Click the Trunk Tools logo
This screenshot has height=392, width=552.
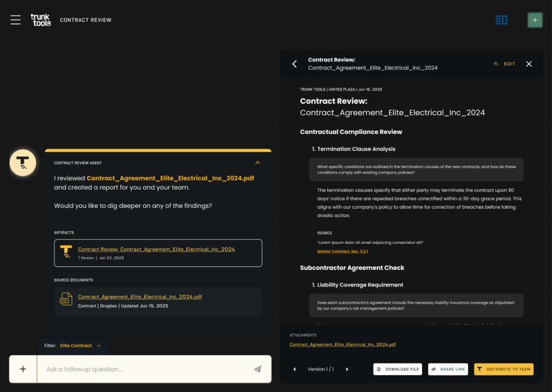pyautogui.click(x=40, y=20)
